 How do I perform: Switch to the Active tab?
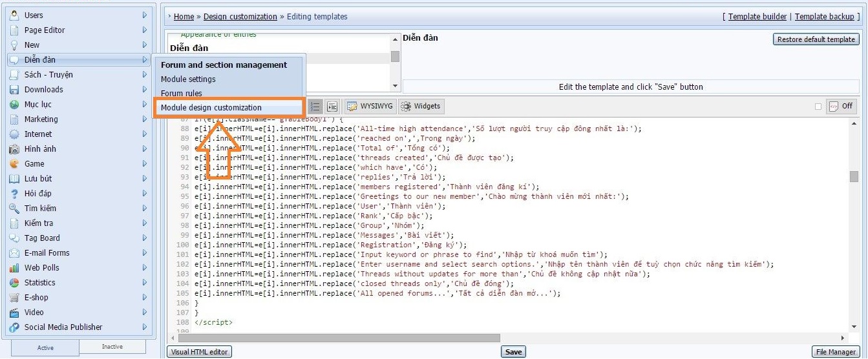[x=45, y=347]
